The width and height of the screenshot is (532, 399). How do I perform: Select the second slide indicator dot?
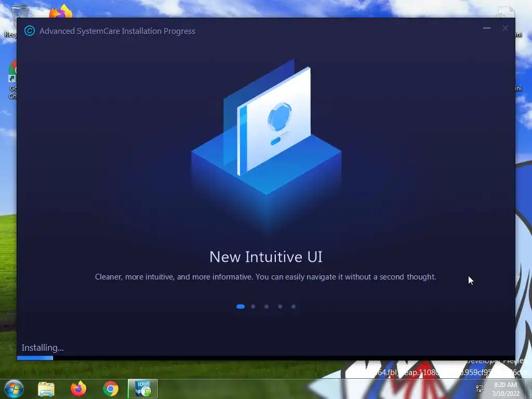coord(253,307)
